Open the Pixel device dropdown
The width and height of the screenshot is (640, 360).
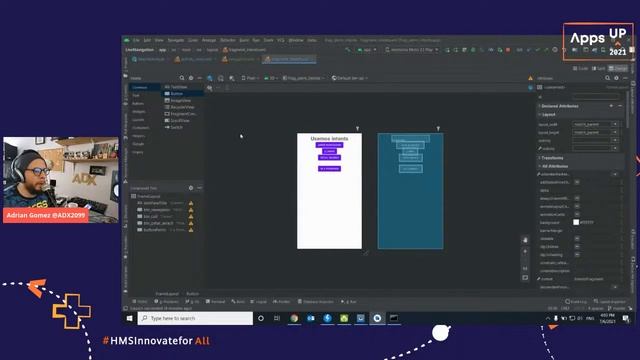tap(249, 78)
